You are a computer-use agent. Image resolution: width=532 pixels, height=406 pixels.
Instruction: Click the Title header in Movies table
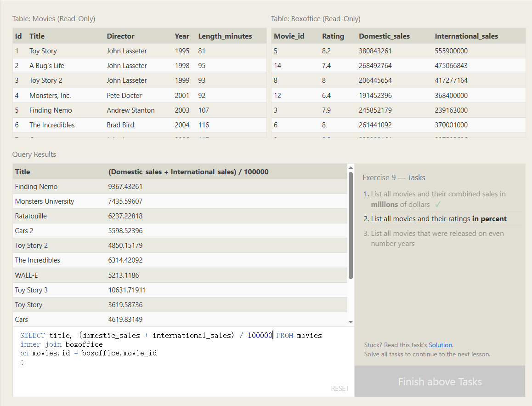click(37, 36)
